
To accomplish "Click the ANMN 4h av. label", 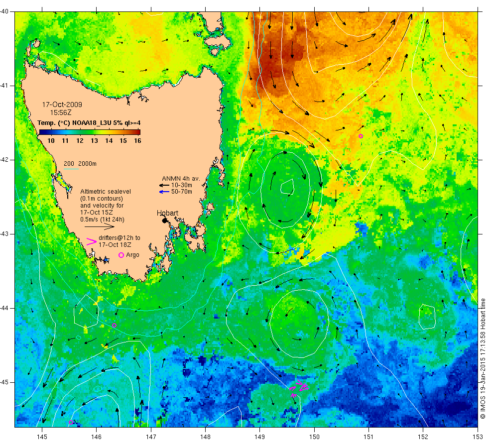I will point(181,179).
